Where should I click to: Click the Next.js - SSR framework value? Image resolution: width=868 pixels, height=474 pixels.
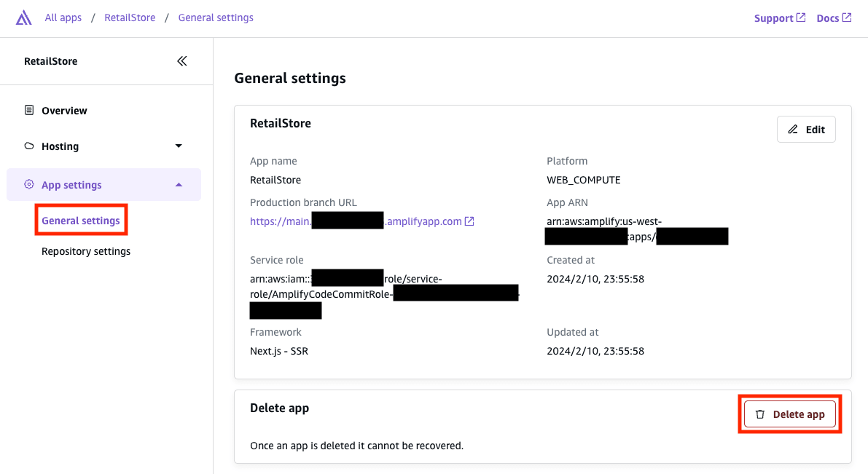tap(279, 351)
